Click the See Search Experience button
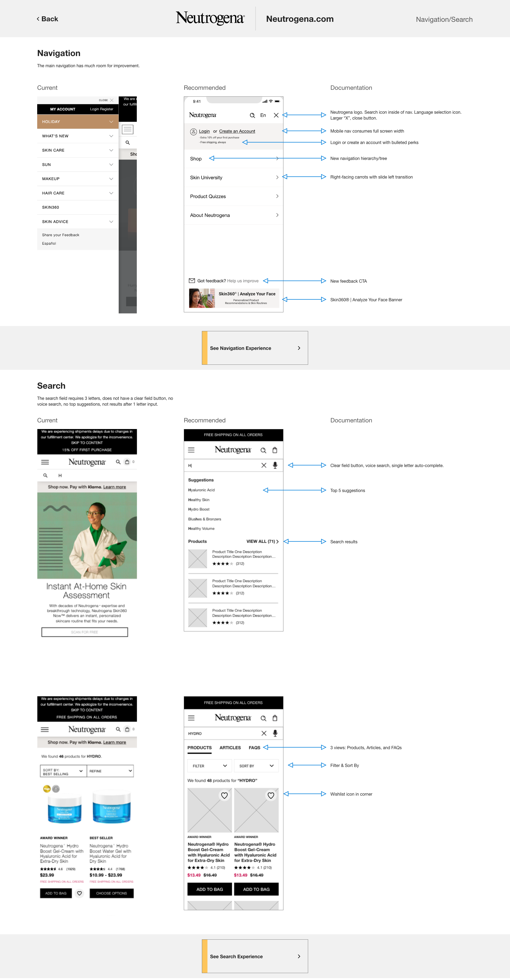This screenshot has height=980, width=510. [255, 956]
